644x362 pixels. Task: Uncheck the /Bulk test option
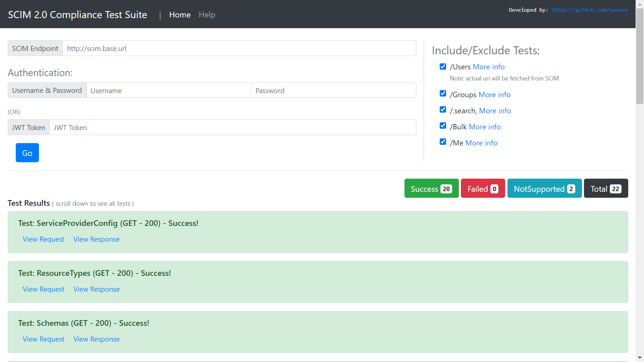[x=443, y=125]
